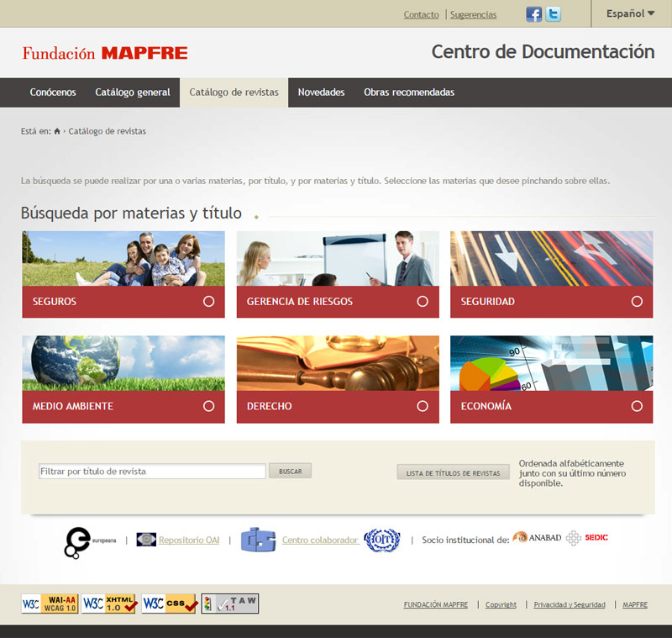Select the Medio Ambiente radio circle
The image size is (672, 638).
coord(208,406)
